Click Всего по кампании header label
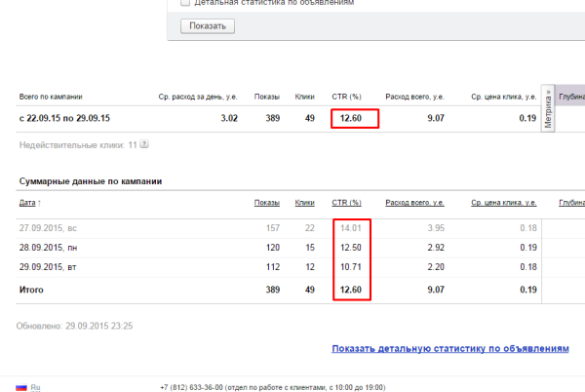This screenshot has height=392, width=585. click(51, 97)
